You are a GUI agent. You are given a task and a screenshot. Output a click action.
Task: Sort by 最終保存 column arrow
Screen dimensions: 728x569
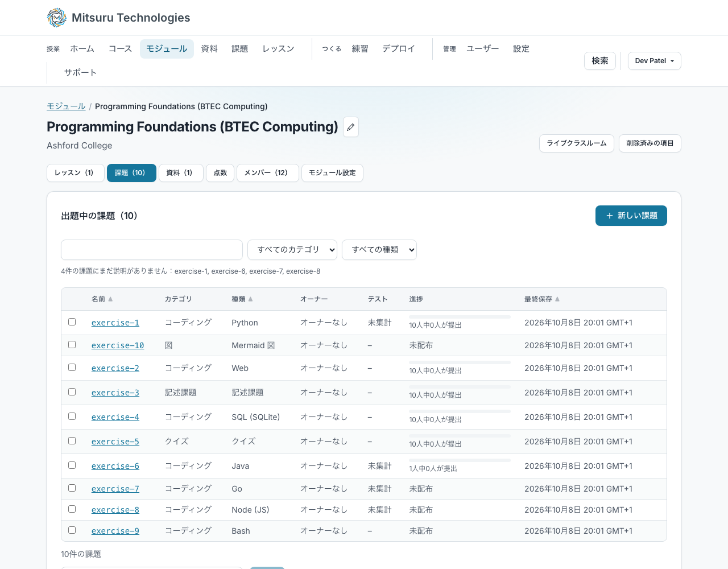[x=557, y=299]
